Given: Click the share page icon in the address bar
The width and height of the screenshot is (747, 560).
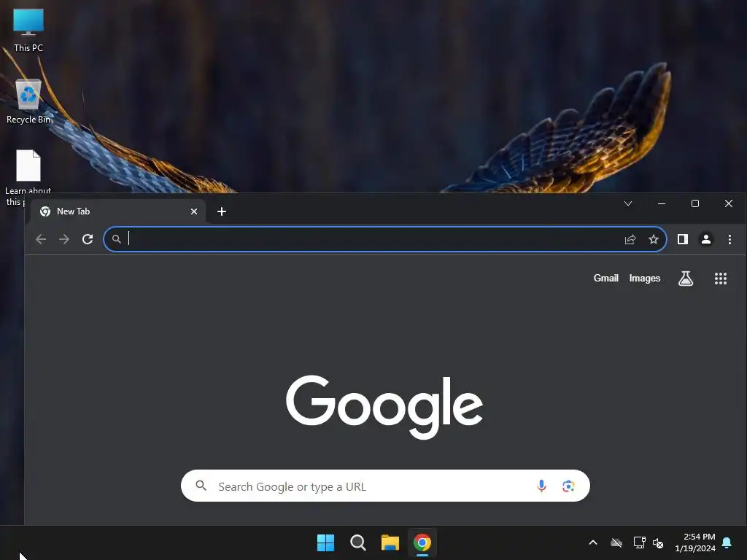Looking at the screenshot, I should click(630, 239).
